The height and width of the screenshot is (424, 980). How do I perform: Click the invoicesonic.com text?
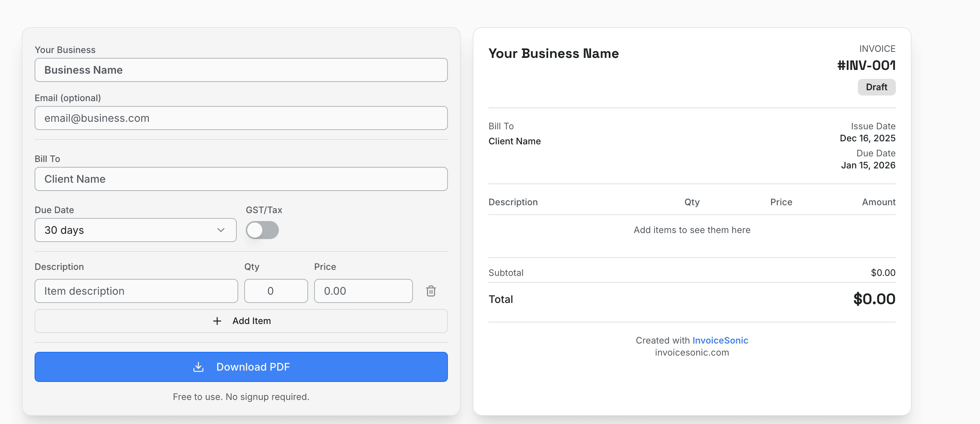[692, 353]
